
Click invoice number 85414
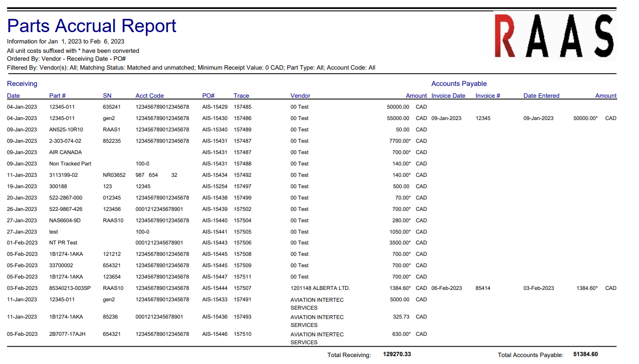(483, 288)
